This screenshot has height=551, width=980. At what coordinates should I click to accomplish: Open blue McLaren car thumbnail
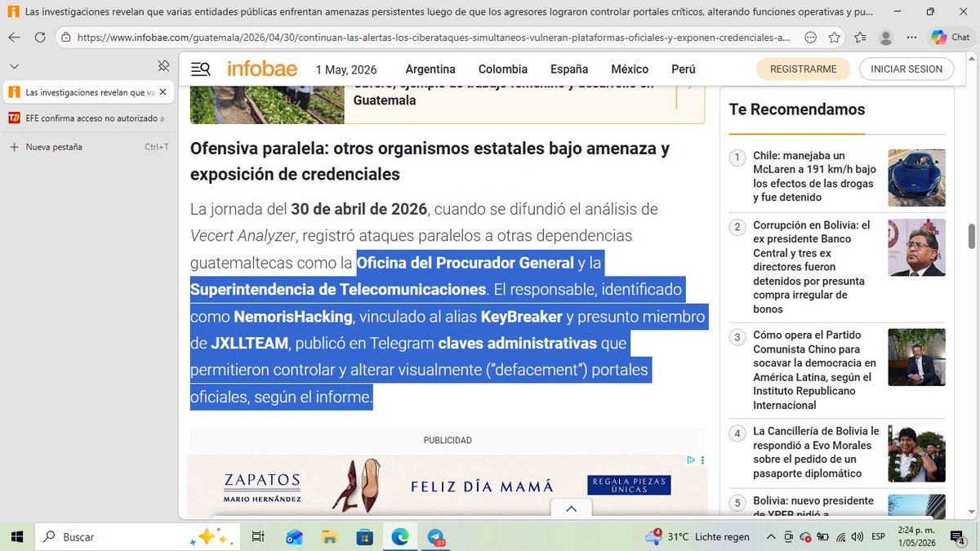[x=916, y=177]
